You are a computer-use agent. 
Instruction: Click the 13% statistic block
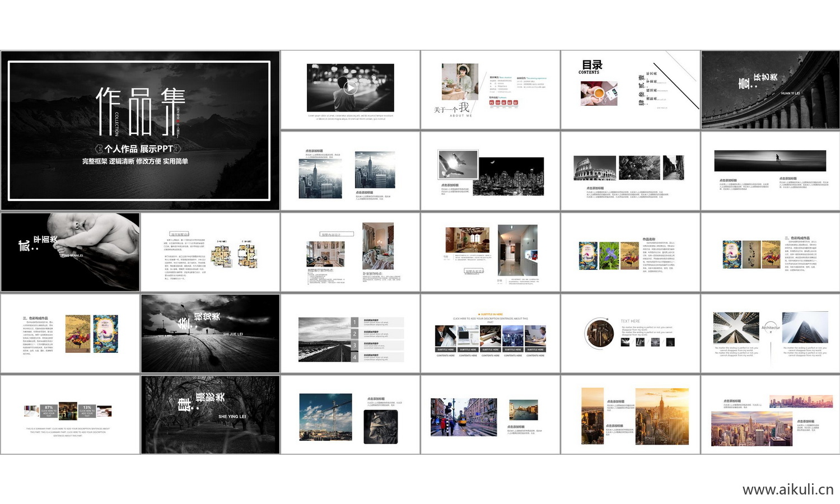(x=87, y=410)
